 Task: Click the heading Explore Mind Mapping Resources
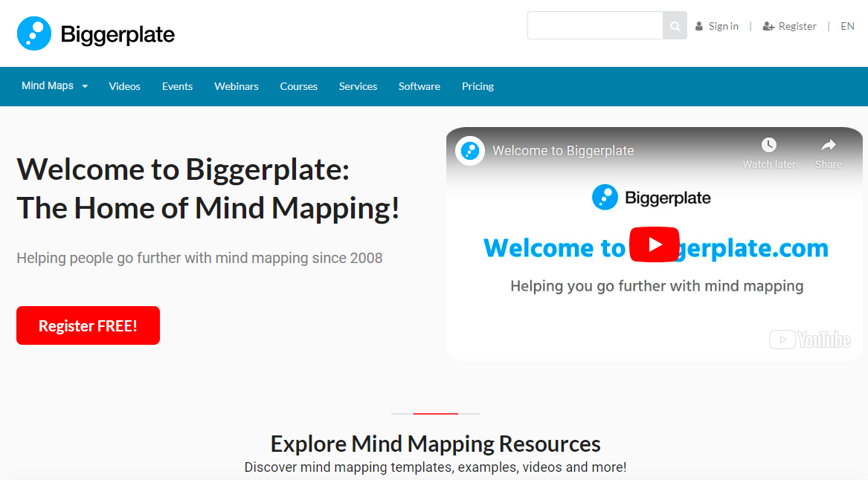tap(435, 444)
